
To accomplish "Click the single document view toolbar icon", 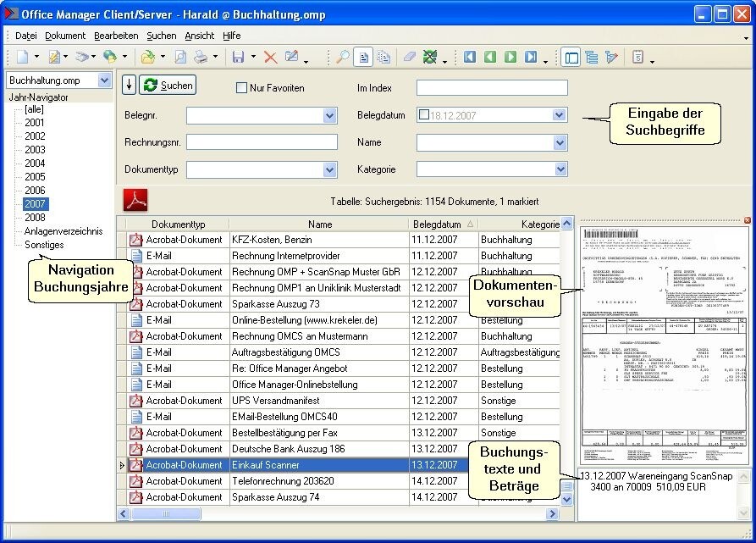I will pos(363,58).
